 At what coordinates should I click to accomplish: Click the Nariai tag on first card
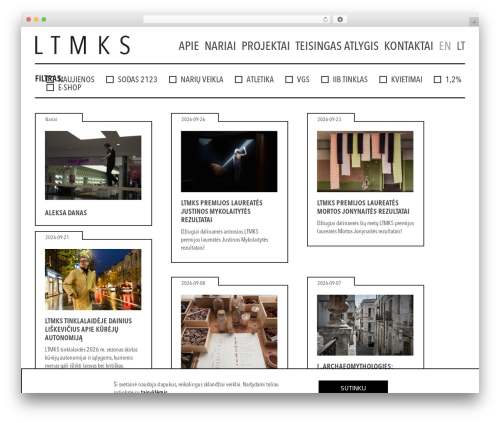(x=51, y=119)
